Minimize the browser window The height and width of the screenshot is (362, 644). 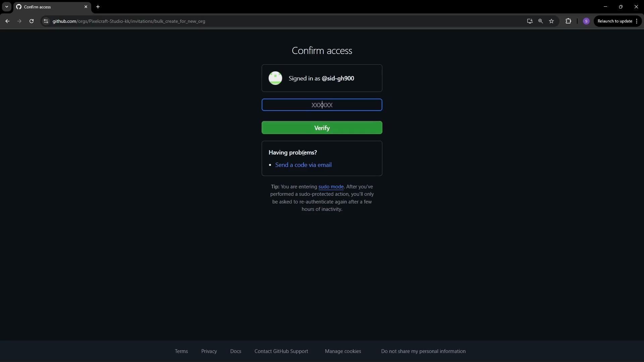coord(605,7)
